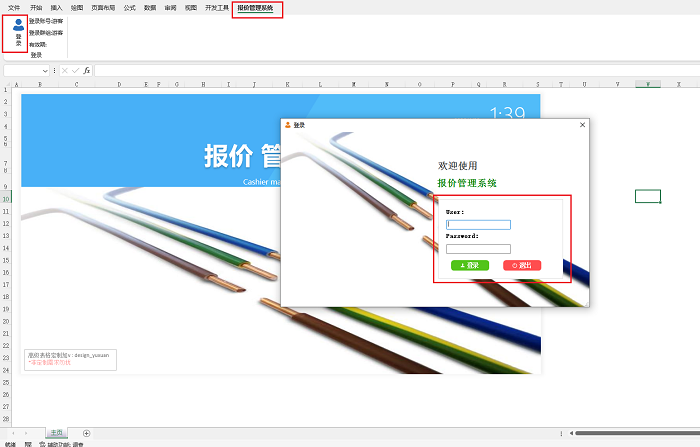Viewport: 700px width, 447px height.
Task: Click the macro record icon in status bar
Action: pyautogui.click(x=28, y=444)
